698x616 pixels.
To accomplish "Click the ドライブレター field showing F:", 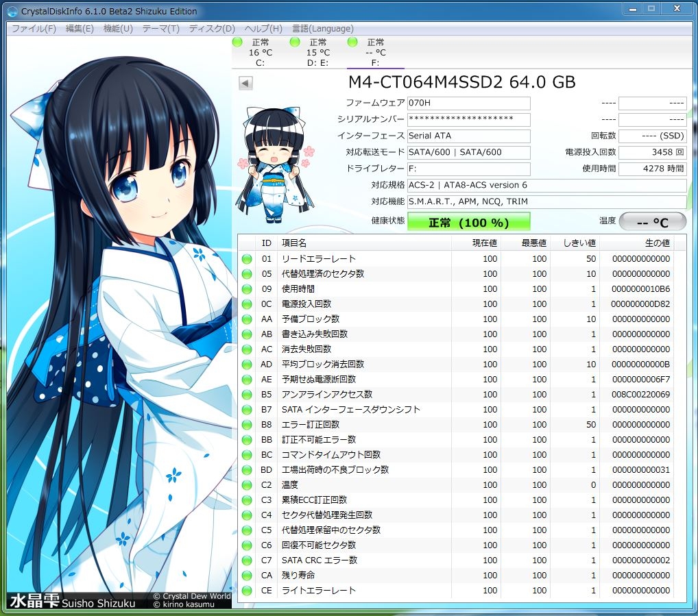I will coord(469,169).
